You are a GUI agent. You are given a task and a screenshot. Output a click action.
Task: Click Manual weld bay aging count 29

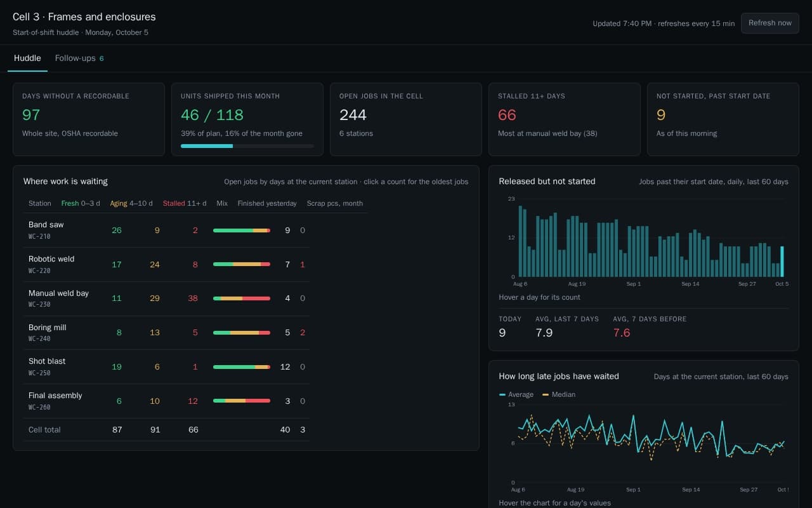(x=155, y=298)
